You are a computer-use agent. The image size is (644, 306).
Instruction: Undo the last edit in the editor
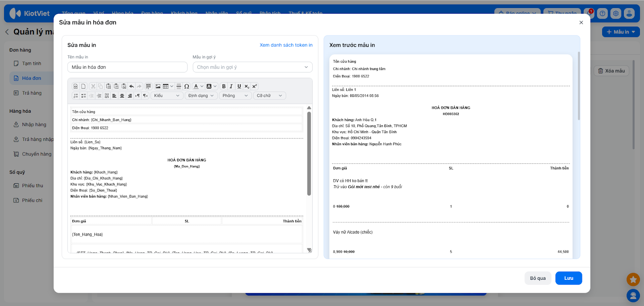[x=132, y=86]
